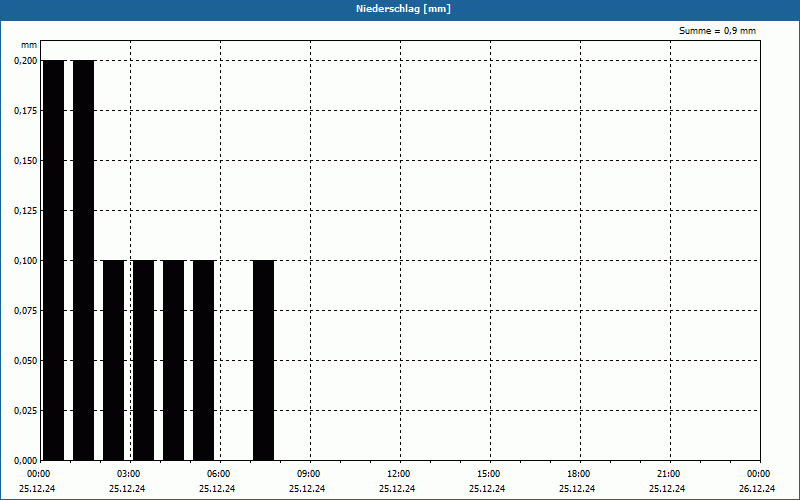Click the 0,200 bar covering 01:00 to 02:00
The image size is (800, 500).
(x=84, y=260)
